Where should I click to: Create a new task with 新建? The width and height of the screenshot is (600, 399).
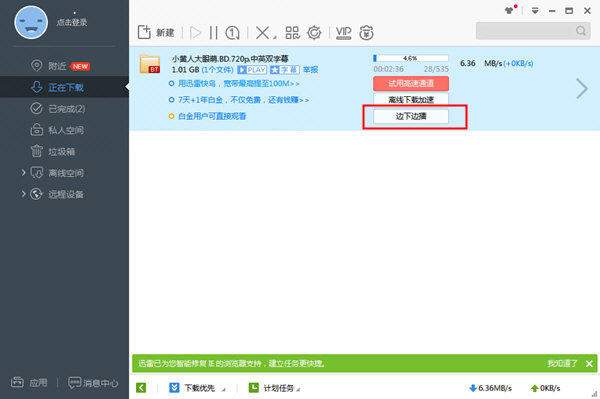156,33
